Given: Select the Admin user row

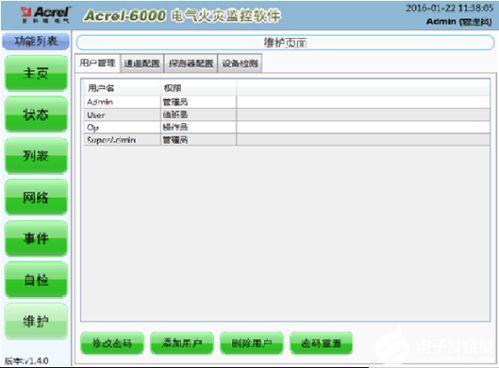Looking at the screenshot, I should [x=287, y=102].
